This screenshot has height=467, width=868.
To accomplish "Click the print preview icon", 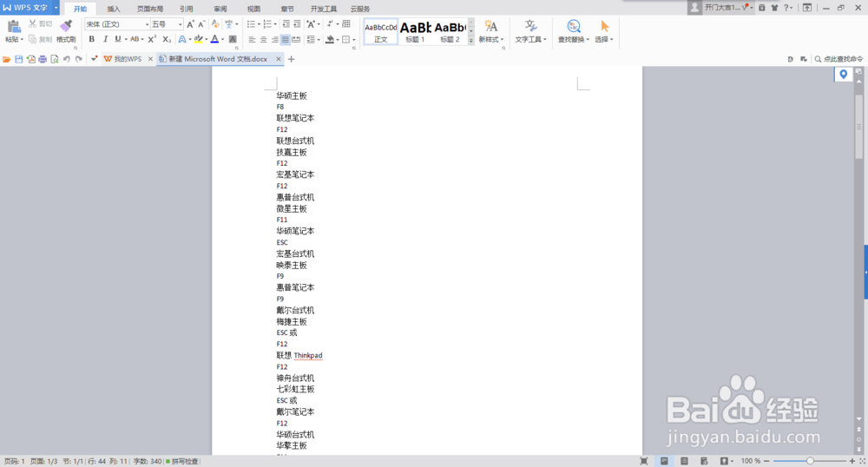I will [x=54, y=59].
